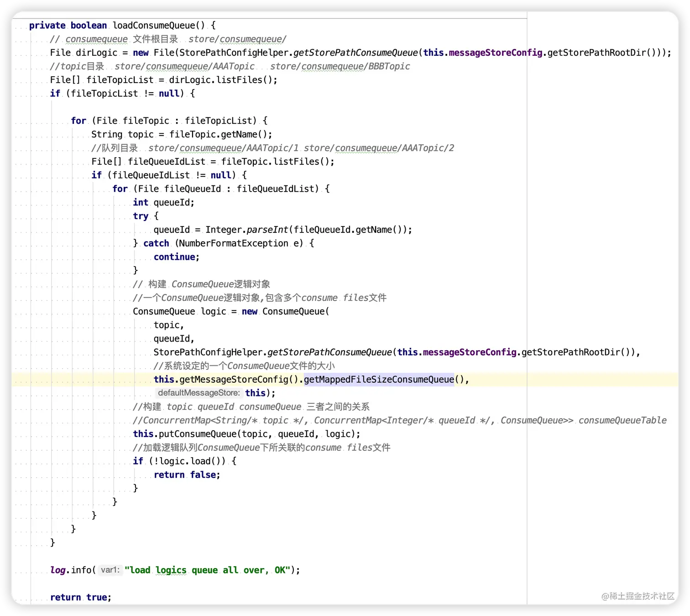
Task: Click the watermark text at bottom right
Action: (x=638, y=596)
